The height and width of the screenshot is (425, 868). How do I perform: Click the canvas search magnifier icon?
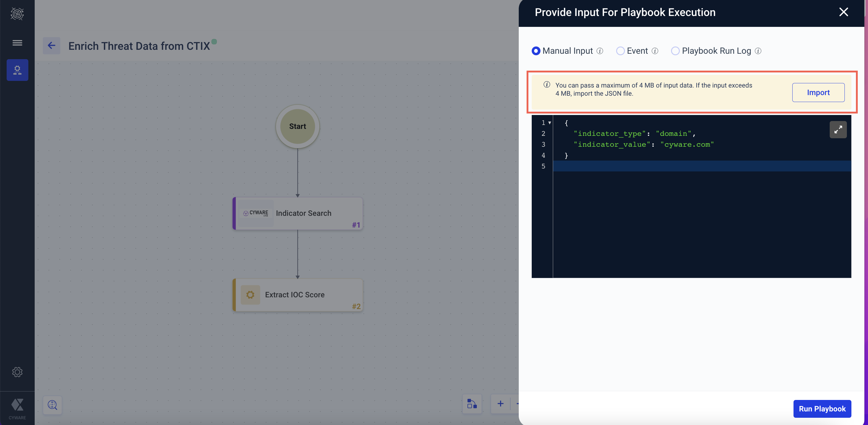tap(52, 405)
